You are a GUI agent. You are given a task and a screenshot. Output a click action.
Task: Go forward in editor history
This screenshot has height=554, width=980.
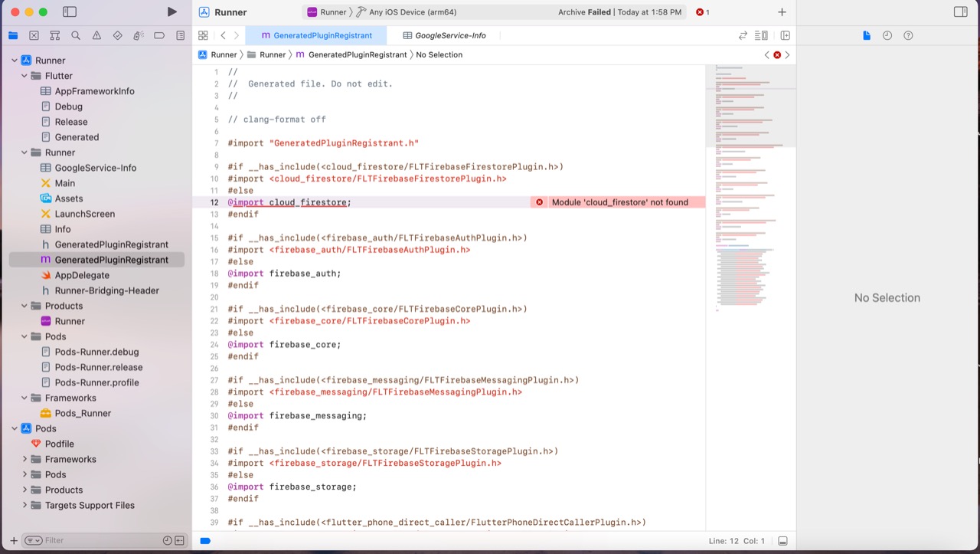tap(237, 35)
